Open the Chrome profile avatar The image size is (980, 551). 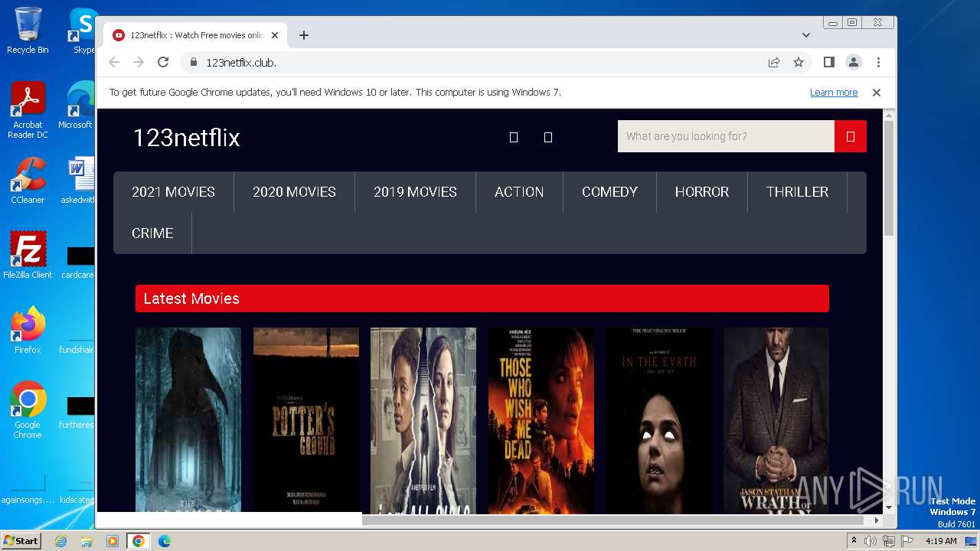pos(853,62)
